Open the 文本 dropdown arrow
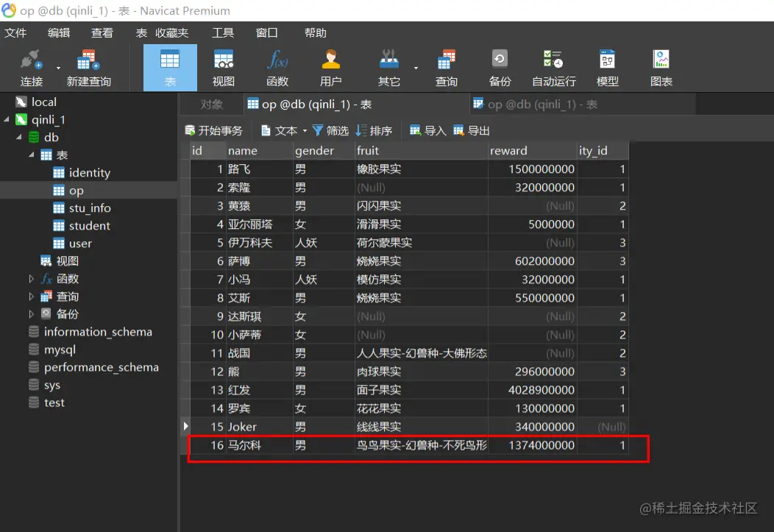774x532 pixels. [x=305, y=131]
